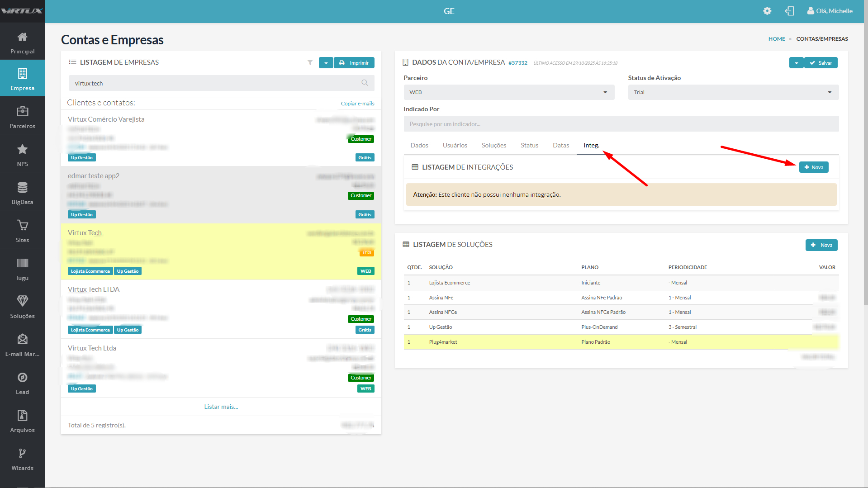
Task: Expand the Parceiro dropdown showing WEB
Action: 508,92
